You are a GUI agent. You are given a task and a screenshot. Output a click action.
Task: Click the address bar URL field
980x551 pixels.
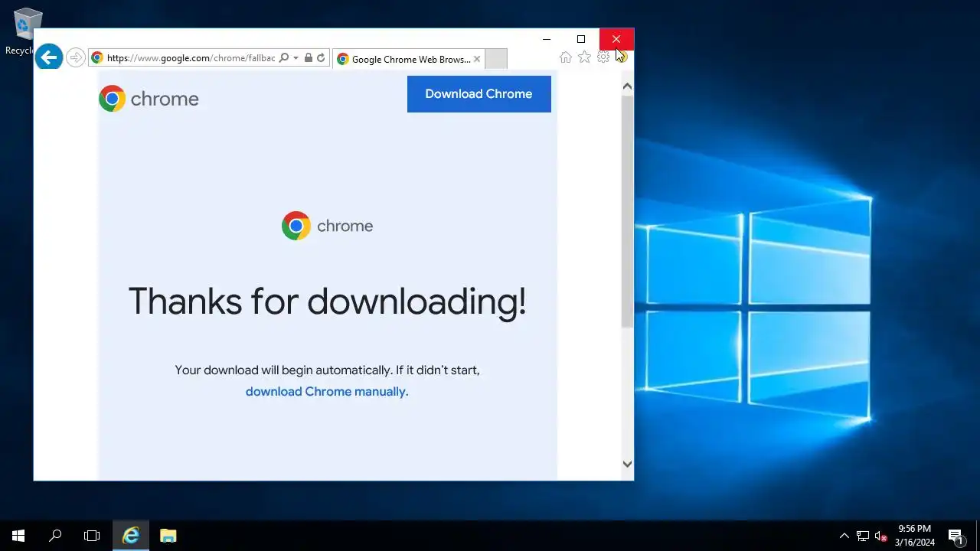pyautogui.click(x=191, y=58)
